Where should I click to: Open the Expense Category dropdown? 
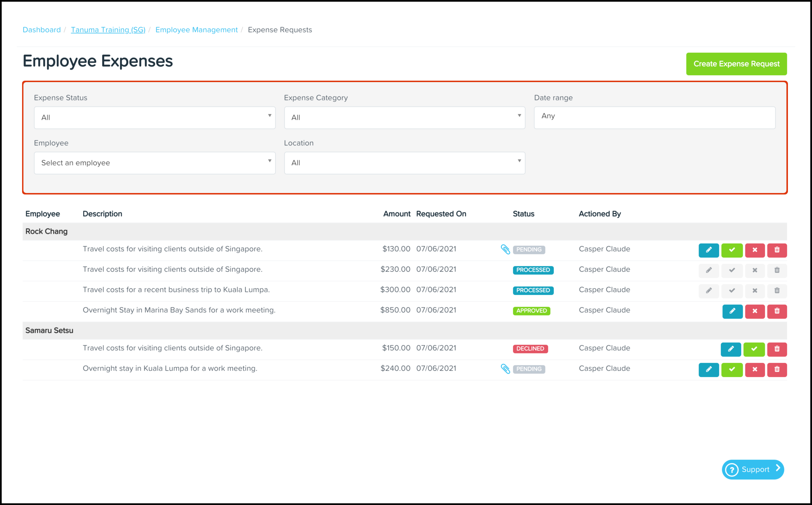(405, 117)
